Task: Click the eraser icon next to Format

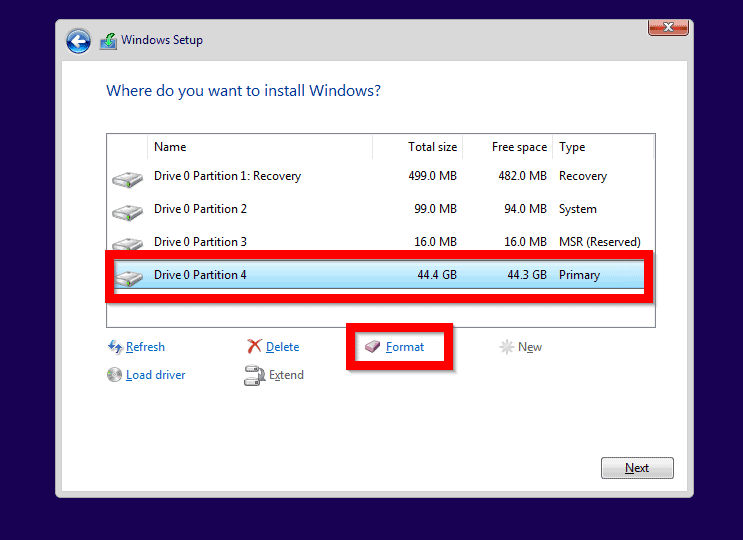Action: click(372, 347)
